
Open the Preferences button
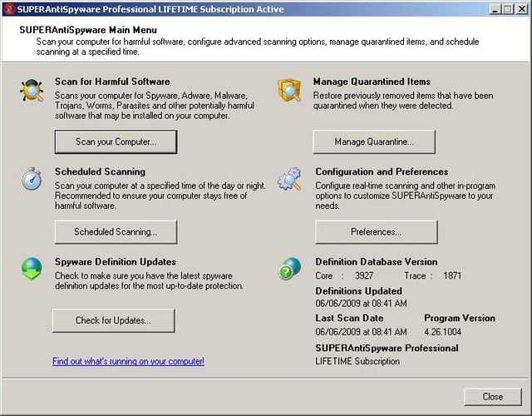(x=377, y=232)
